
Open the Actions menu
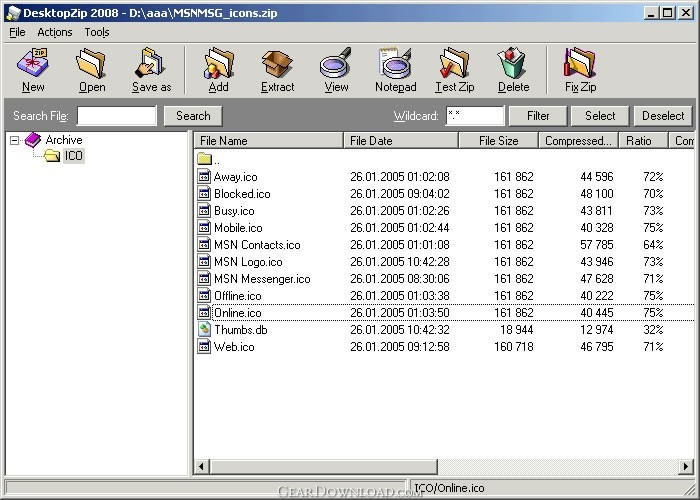pos(54,32)
